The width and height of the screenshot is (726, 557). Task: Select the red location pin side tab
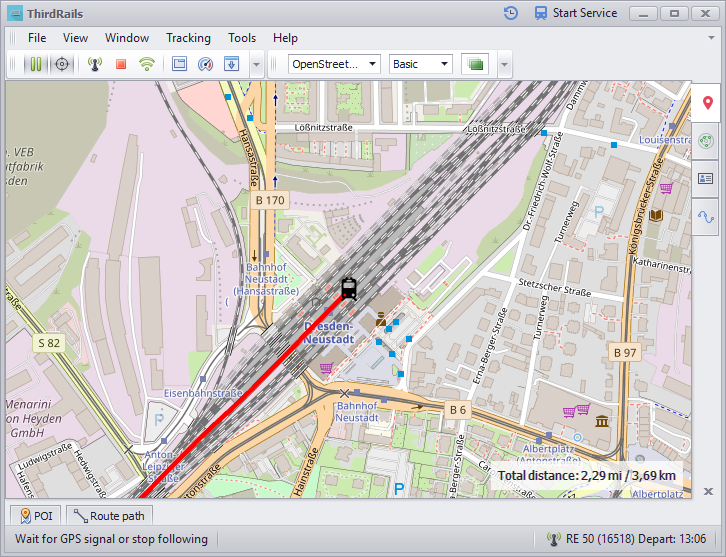click(x=708, y=103)
